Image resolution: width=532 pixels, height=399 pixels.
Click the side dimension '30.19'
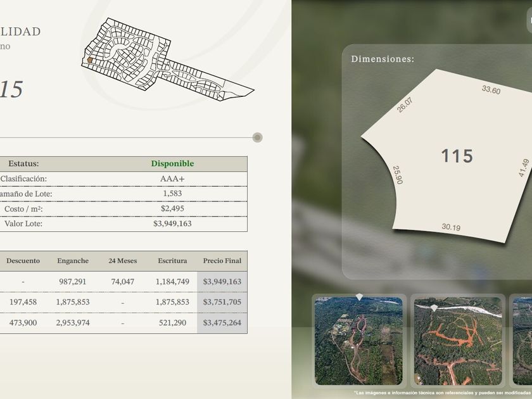451,227
